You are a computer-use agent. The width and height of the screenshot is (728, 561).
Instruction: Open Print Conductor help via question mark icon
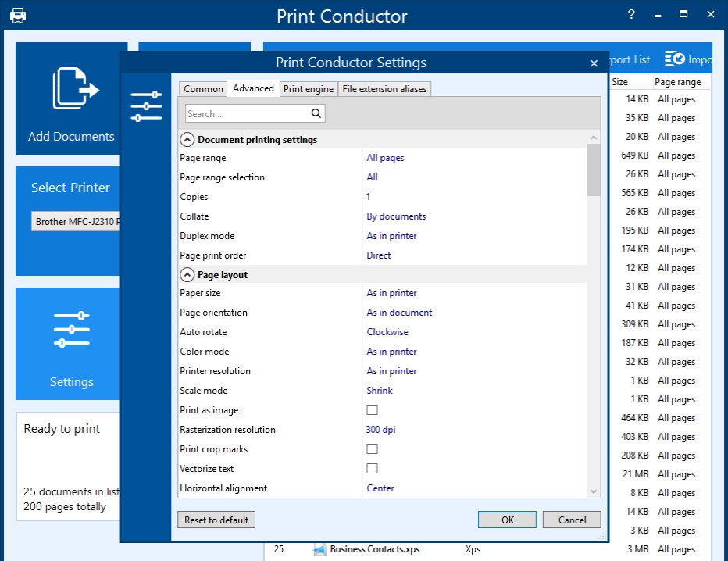pyautogui.click(x=630, y=13)
